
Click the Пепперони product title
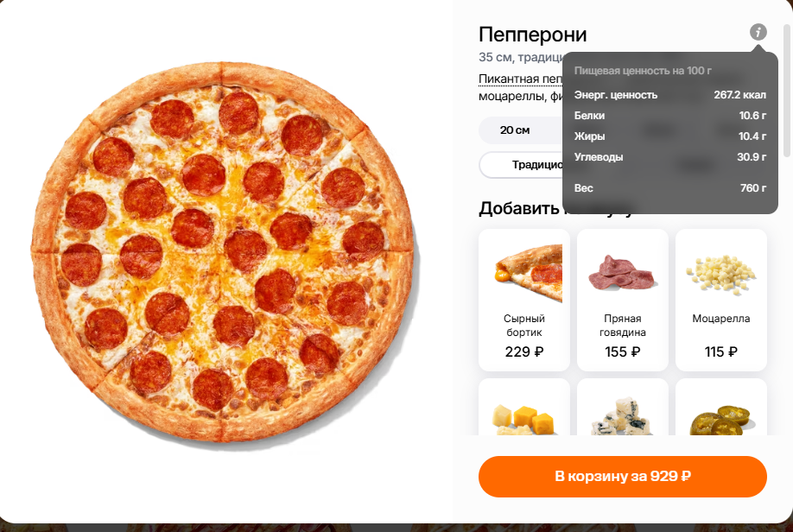(532, 35)
